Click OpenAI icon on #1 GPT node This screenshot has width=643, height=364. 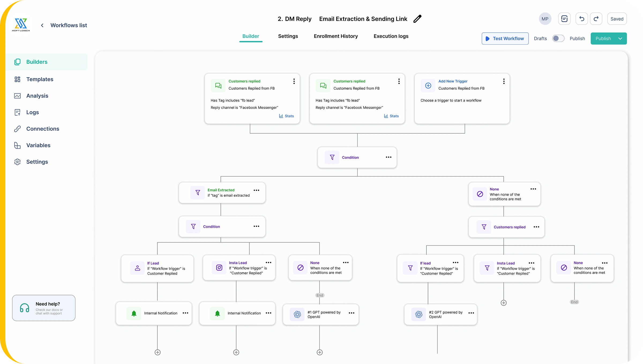click(297, 314)
